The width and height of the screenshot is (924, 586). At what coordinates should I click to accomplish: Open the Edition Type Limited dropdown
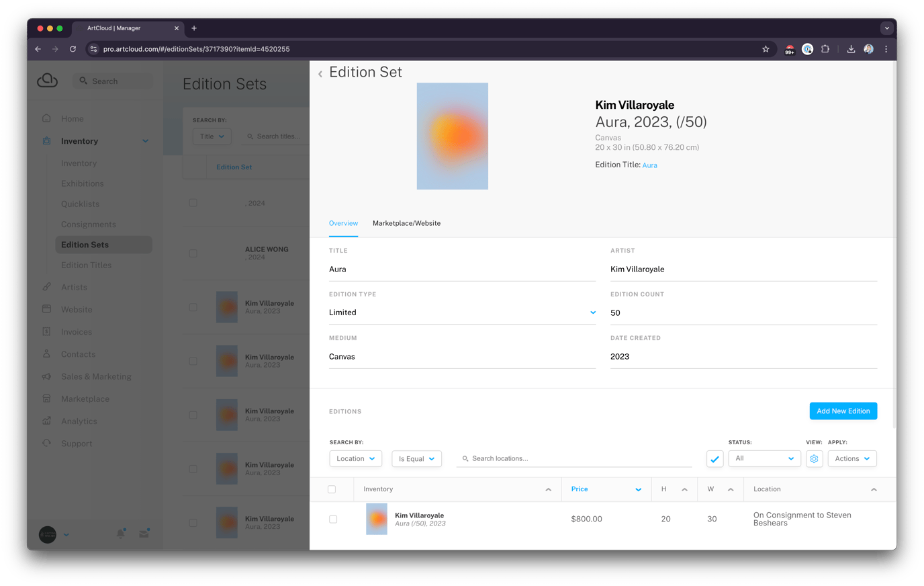point(462,312)
